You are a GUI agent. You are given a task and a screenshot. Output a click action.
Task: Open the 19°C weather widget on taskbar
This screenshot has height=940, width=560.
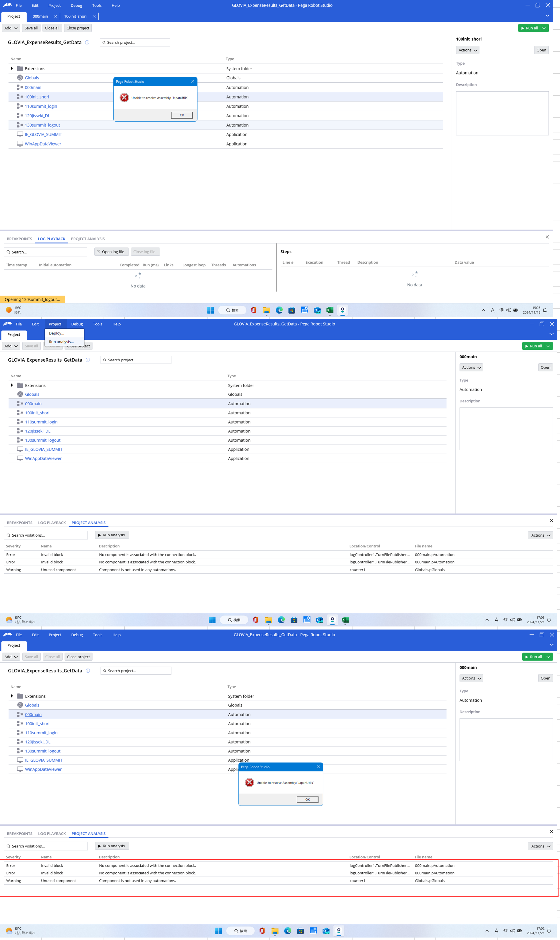[13, 310]
